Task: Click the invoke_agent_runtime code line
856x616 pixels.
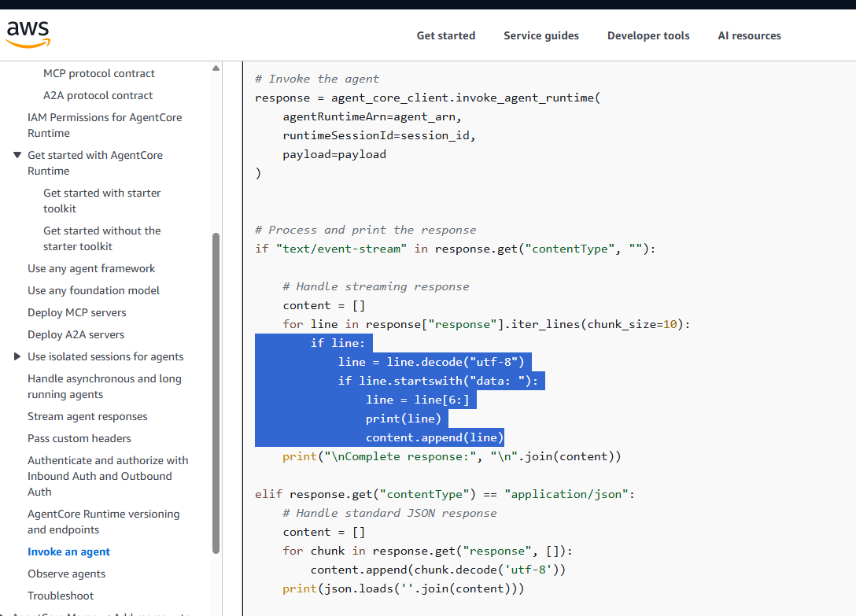Action: click(x=427, y=98)
